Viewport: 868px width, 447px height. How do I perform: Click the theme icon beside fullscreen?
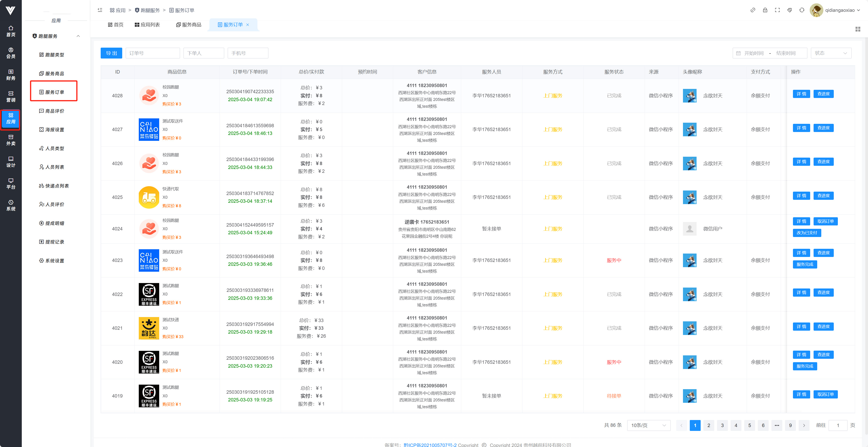click(x=790, y=10)
